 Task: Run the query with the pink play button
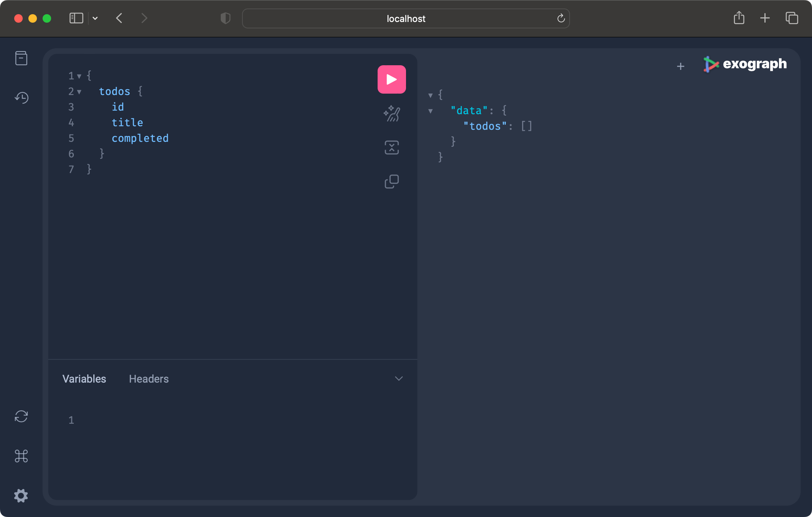[391, 79]
